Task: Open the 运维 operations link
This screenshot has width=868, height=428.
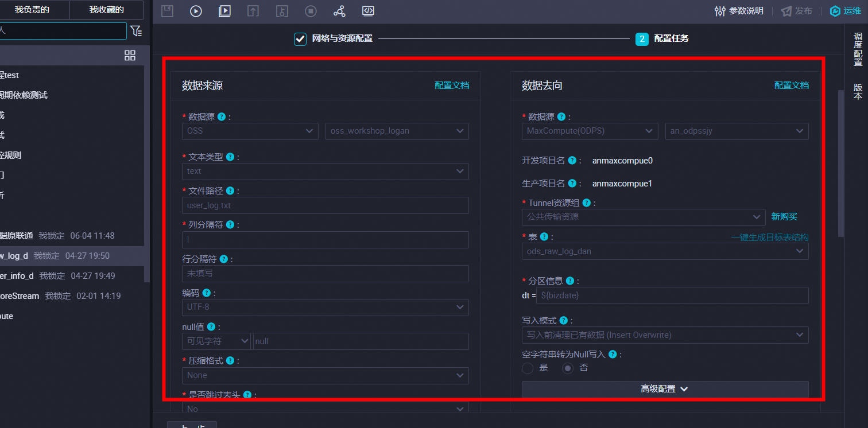Action: click(x=846, y=11)
